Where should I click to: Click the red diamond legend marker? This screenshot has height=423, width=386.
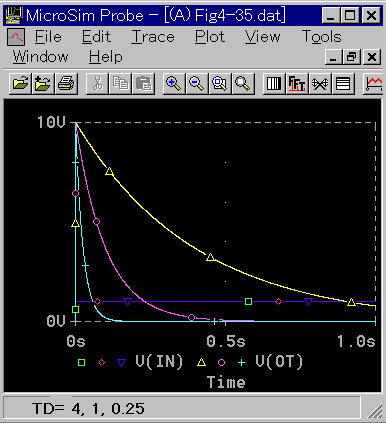point(101,362)
